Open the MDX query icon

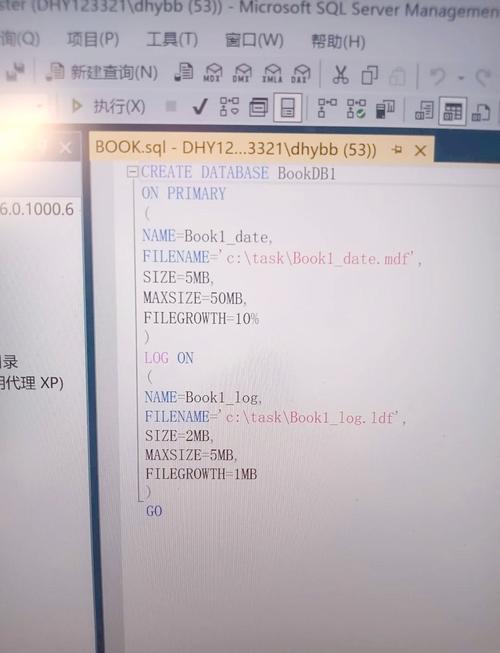(x=213, y=73)
